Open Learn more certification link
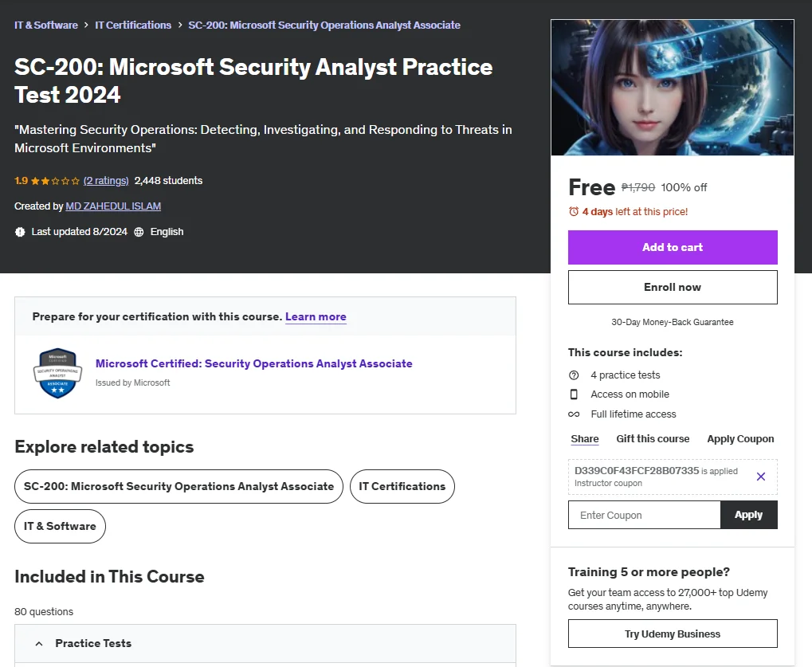Viewport: 812px width, 667px height. pyautogui.click(x=316, y=316)
